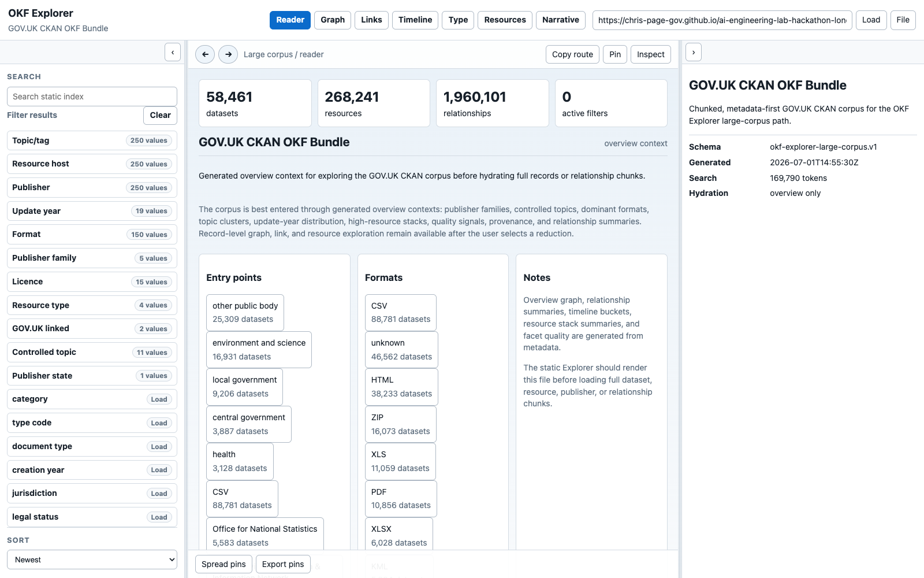Expand the Resource host filter
This screenshot has height=578, width=924.
click(92, 164)
